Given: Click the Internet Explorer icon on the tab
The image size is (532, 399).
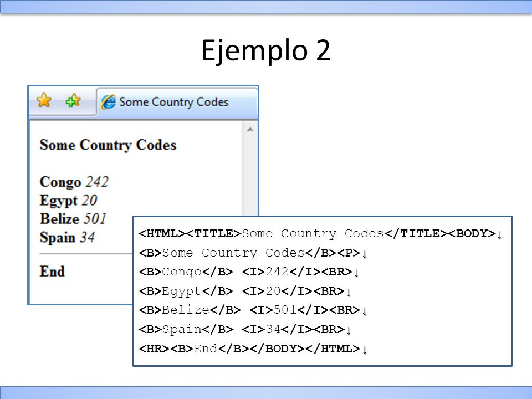Looking at the screenshot, I should [109, 102].
